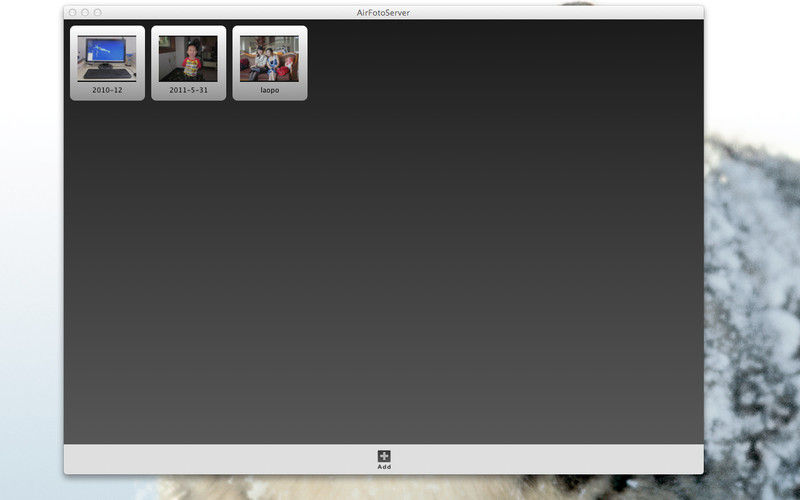Click the AirFotoServer window title
Image resolution: width=800 pixels, height=500 pixels.
pos(383,13)
